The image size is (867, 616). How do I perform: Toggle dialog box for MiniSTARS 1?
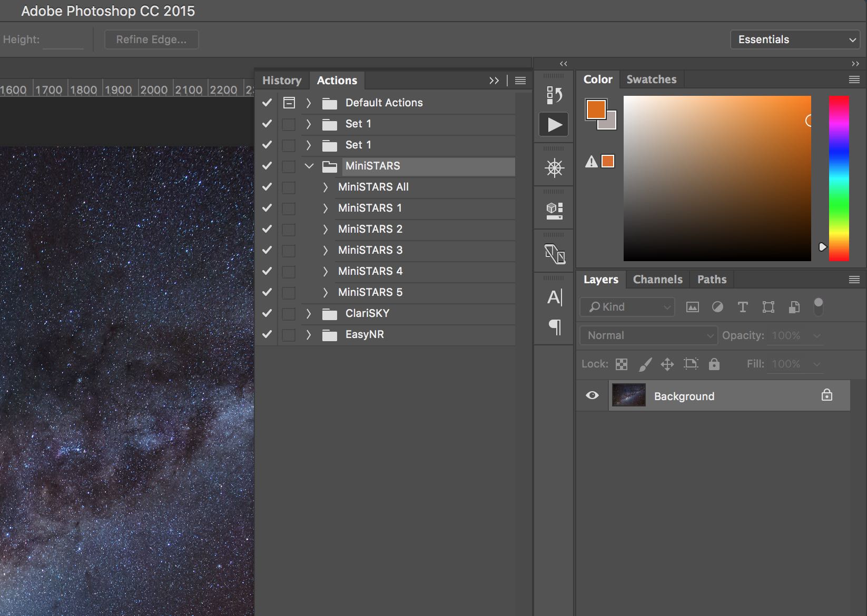[289, 208]
